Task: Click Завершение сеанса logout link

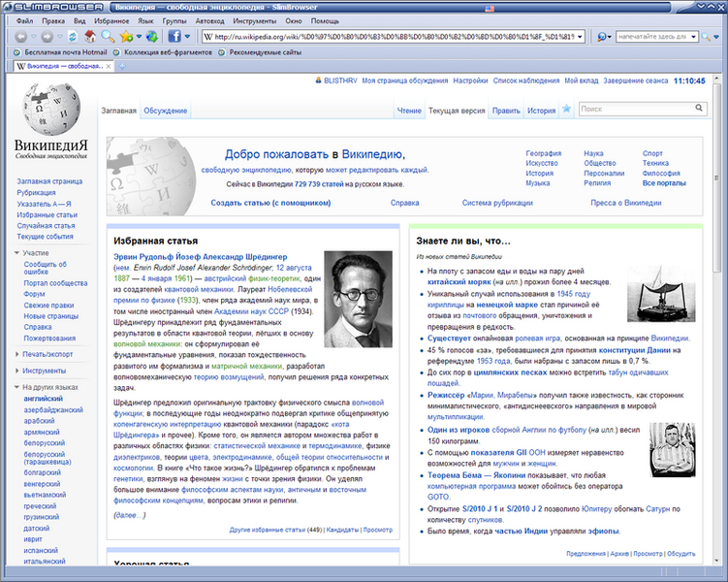Action: pyautogui.click(x=636, y=81)
